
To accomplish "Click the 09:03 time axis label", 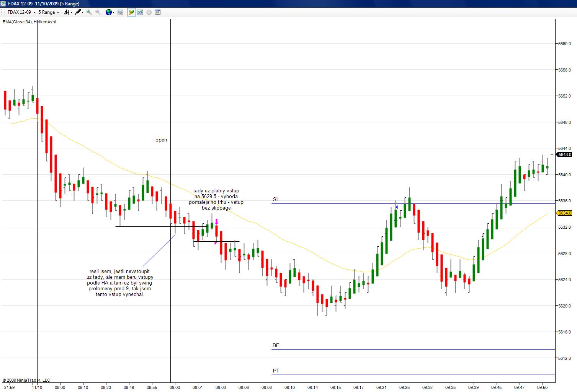I will click(221, 387).
